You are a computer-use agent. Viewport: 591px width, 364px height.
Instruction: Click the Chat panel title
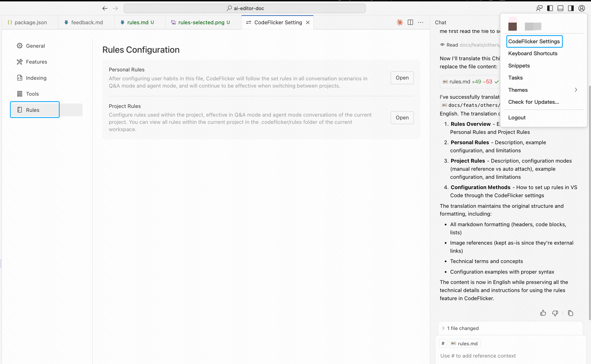point(441,22)
